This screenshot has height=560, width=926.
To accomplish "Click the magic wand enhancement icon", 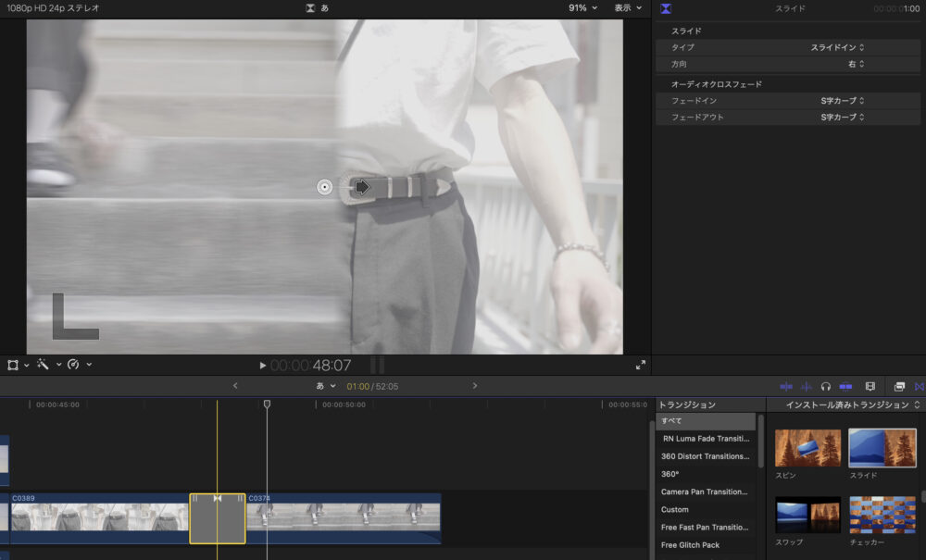I will click(43, 365).
